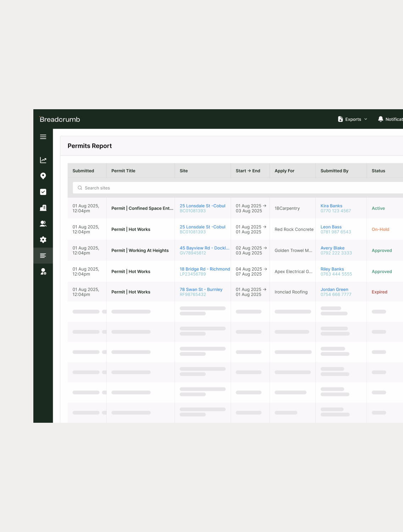Open the settings gear sidebar icon

[43, 240]
